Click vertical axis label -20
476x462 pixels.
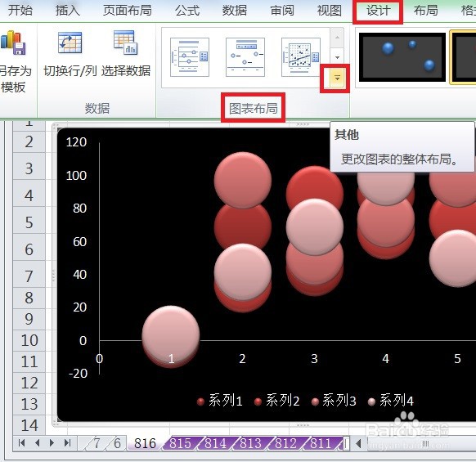(x=78, y=374)
